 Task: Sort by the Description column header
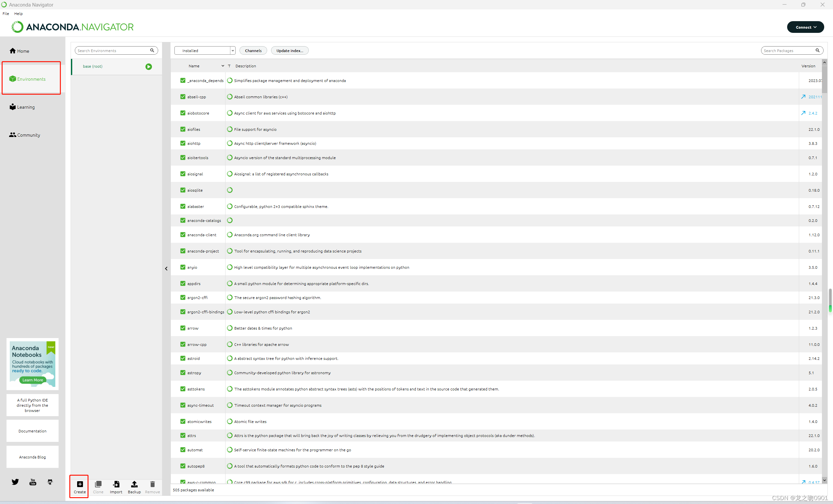pyautogui.click(x=246, y=66)
